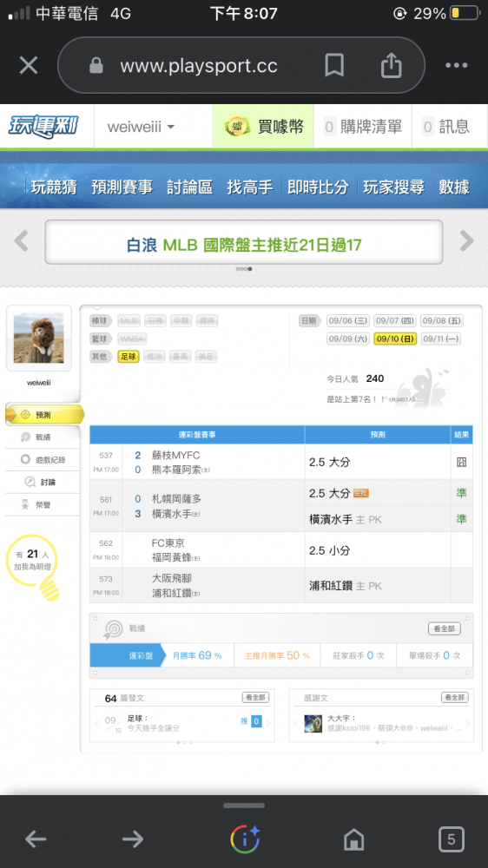Select the 09/11 (一) date filter
The image size is (488, 868).
[x=441, y=339]
